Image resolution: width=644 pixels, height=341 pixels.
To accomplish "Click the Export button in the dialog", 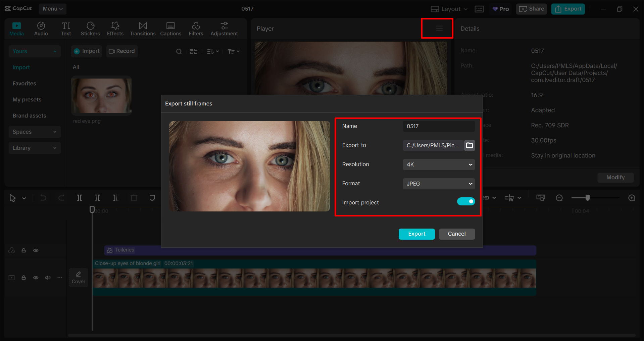I will pos(416,234).
